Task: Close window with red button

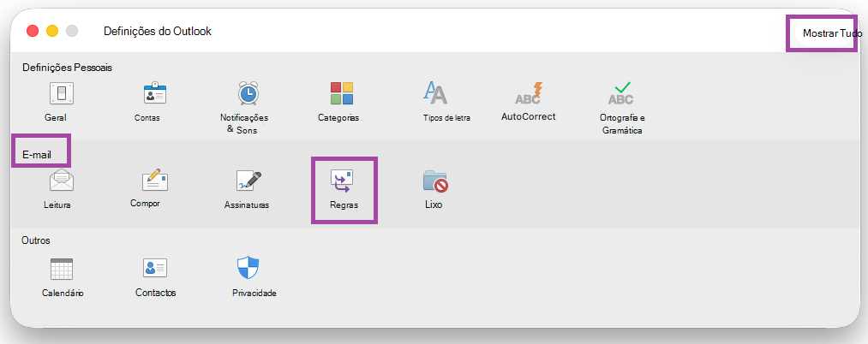Action: point(33,31)
